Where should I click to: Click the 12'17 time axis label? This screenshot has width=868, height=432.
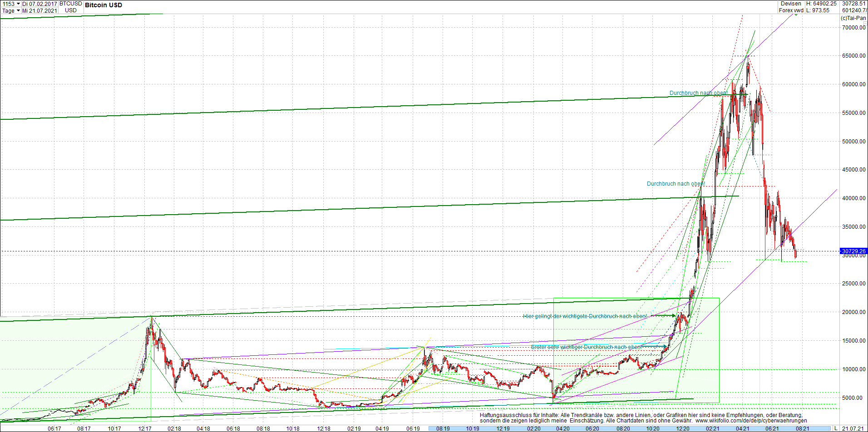tap(145, 428)
